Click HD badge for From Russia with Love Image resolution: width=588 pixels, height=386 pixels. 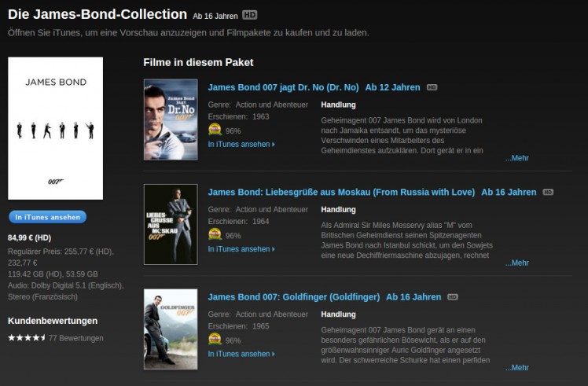point(548,193)
